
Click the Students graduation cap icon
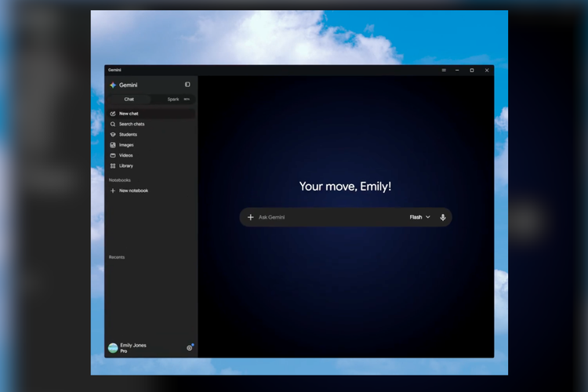[x=113, y=135]
